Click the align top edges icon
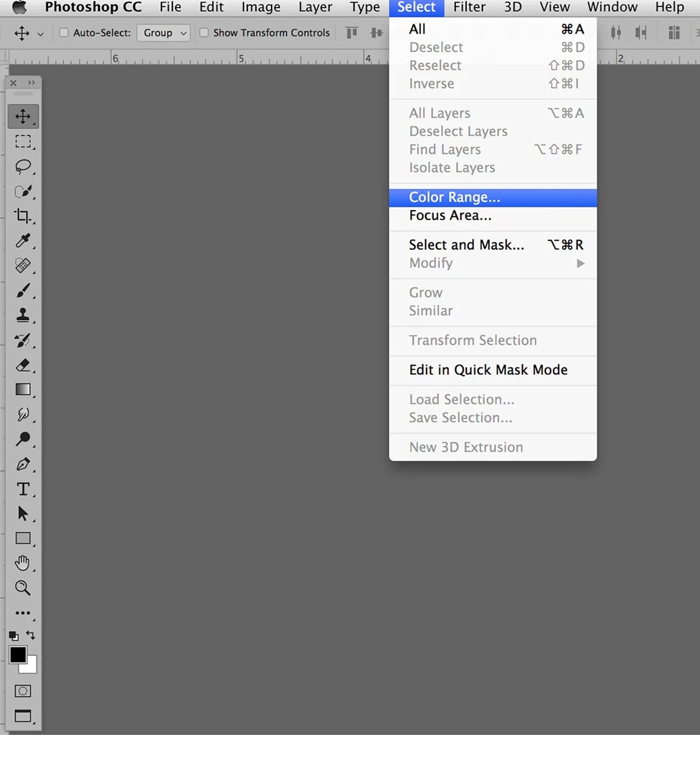 (x=352, y=33)
